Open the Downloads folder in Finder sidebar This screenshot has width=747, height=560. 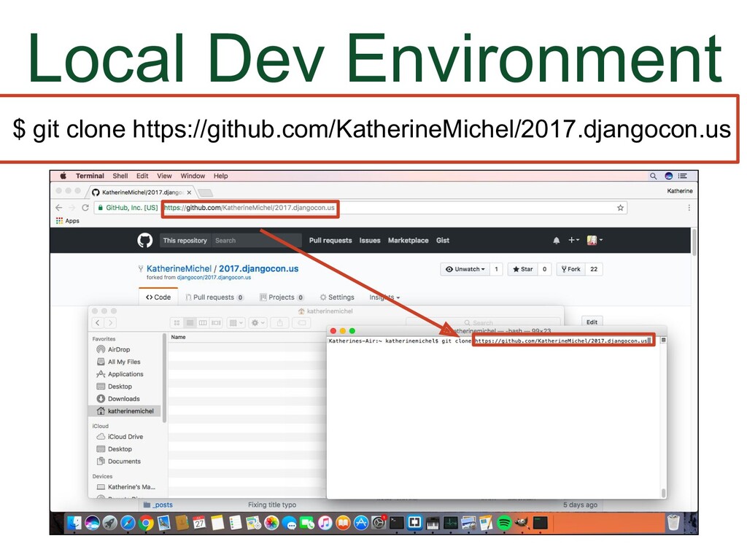[x=123, y=399]
